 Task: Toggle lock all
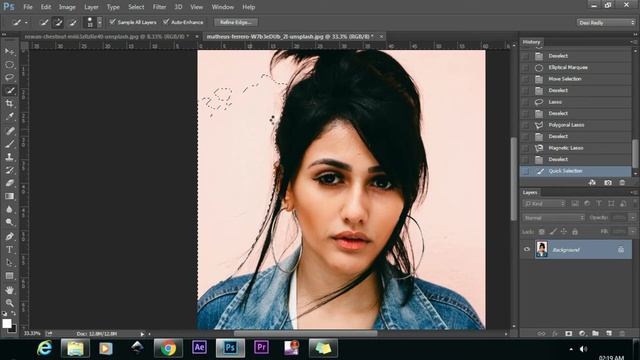click(x=575, y=231)
